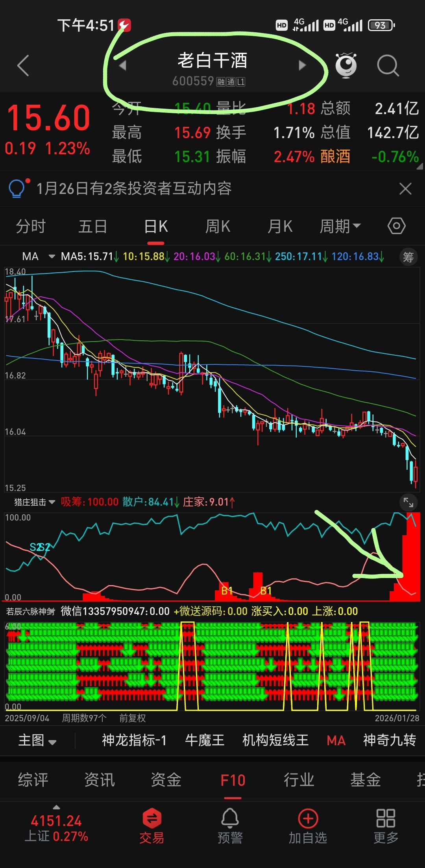Tap the 若辰六脉神剑 indicator label
Image resolution: width=425 pixels, height=868 pixels.
(30, 611)
